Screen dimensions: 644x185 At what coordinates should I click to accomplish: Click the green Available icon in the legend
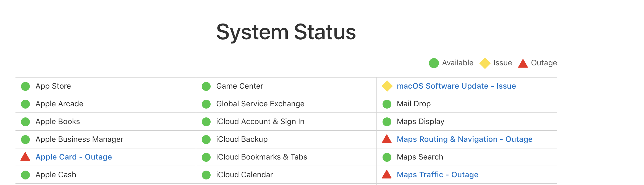coord(434,63)
